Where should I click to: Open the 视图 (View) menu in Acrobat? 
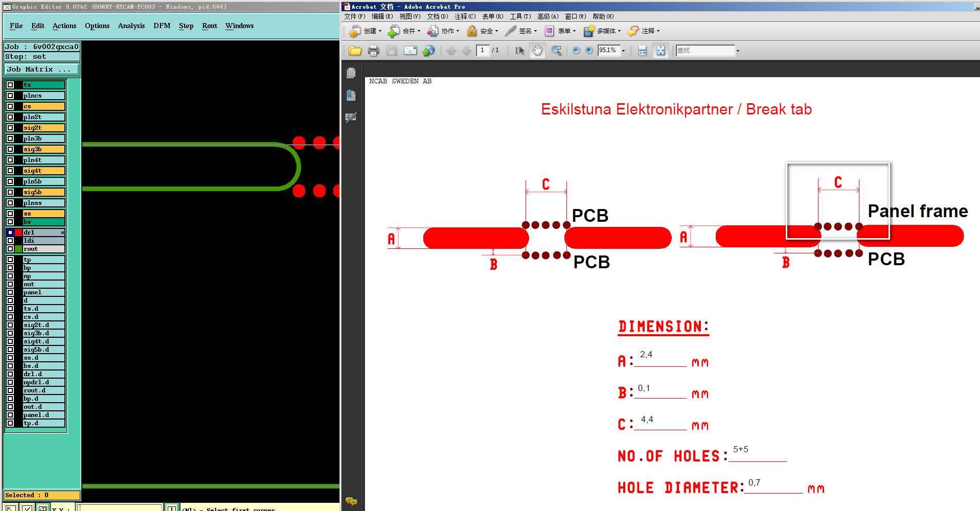(410, 16)
